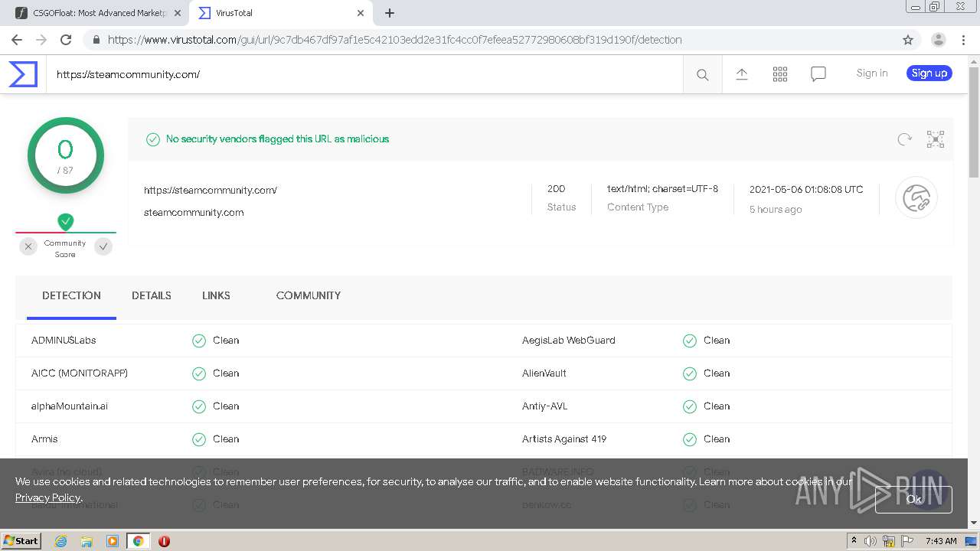The image size is (980, 551).
Task: Open the upload file icon
Action: point(742,73)
